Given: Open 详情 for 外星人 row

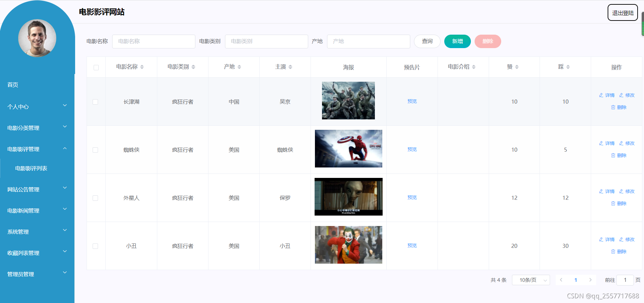Looking at the screenshot, I should pyautogui.click(x=607, y=191).
